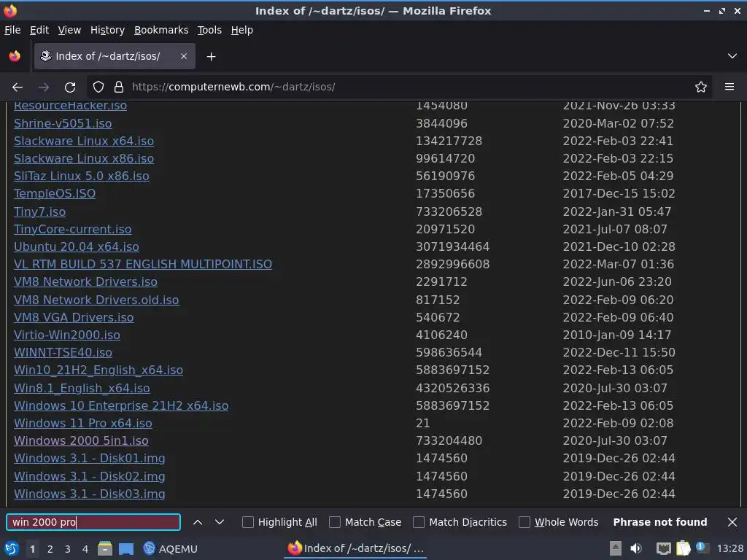Open the History menu
747x560 pixels.
[108, 30]
